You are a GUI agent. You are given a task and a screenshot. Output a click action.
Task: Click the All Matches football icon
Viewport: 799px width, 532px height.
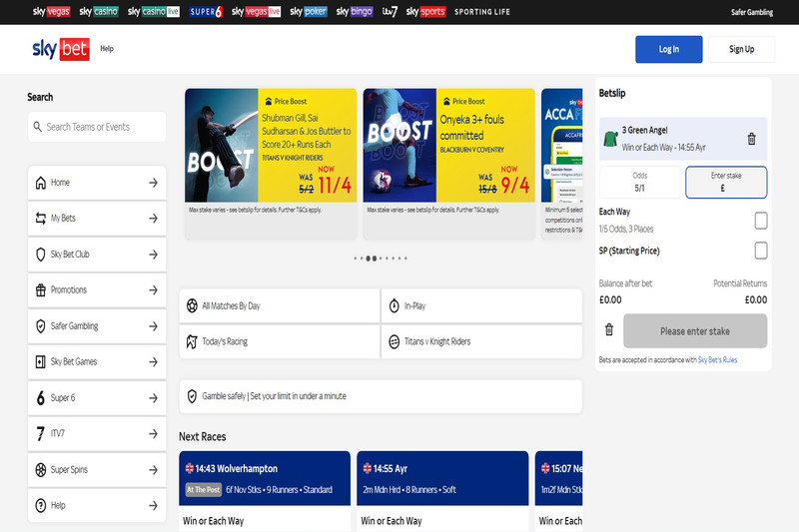pyautogui.click(x=192, y=305)
